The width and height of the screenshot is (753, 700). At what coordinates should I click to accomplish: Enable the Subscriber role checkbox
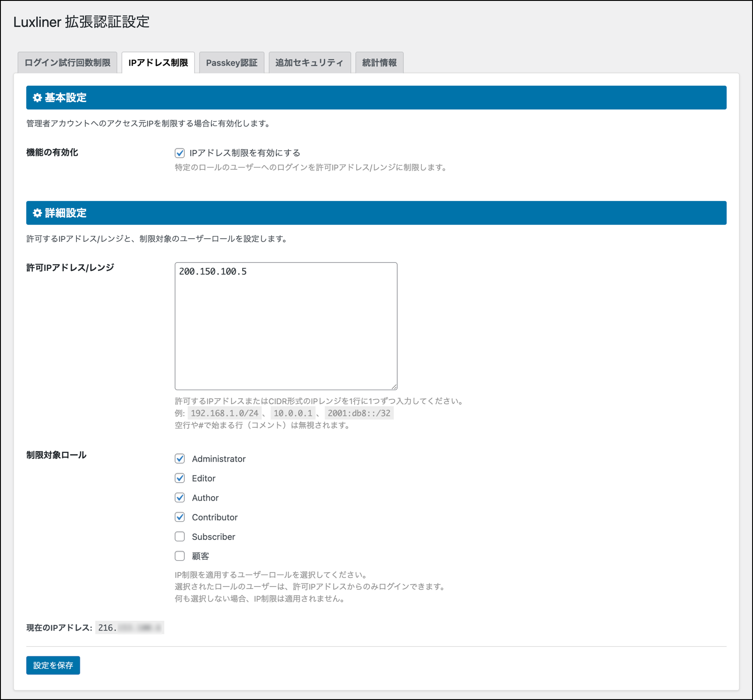pyautogui.click(x=180, y=536)
